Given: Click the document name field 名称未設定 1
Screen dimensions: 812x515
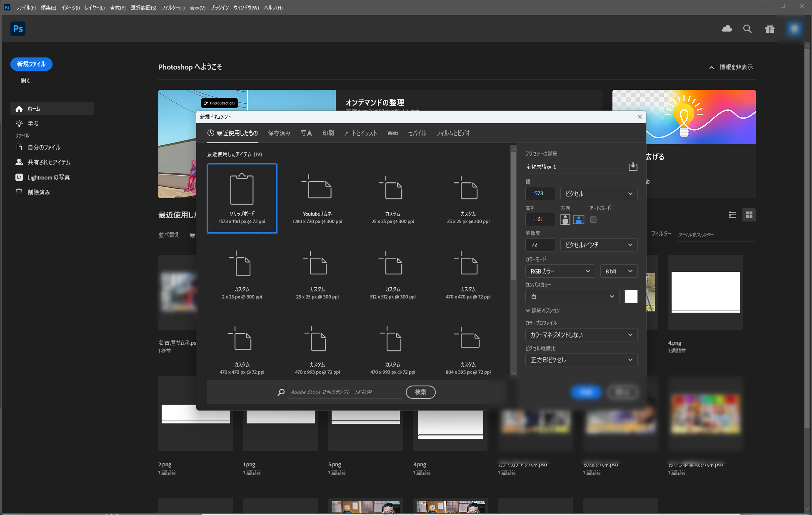Looking at the screenshot, I should pos(575,167).
